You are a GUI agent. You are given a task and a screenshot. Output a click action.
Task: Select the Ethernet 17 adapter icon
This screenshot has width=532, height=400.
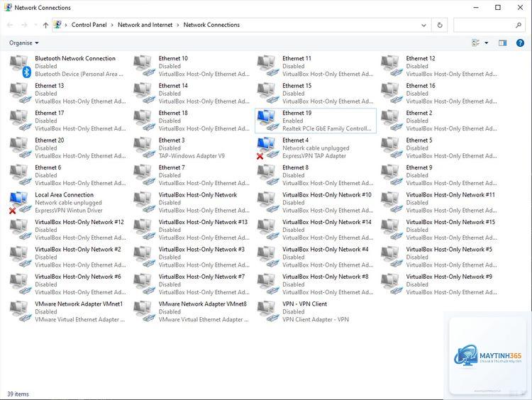click(21, 121)
